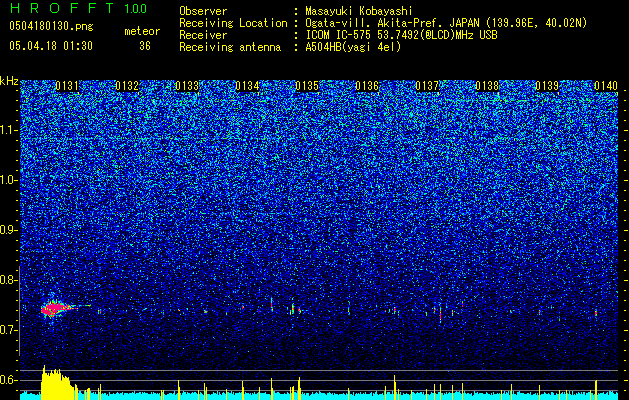Click the 0135 time marker

(307, 86)
